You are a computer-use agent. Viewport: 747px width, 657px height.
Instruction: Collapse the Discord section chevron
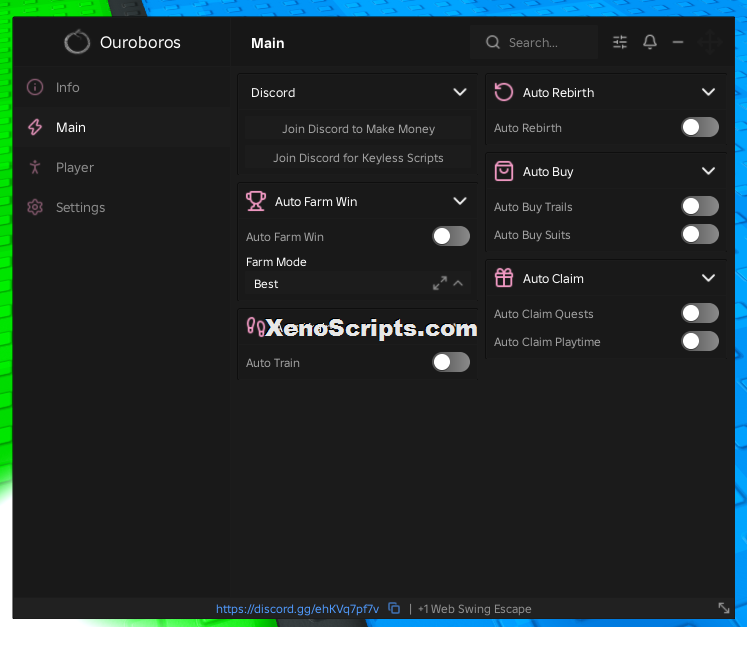[460, 92]
